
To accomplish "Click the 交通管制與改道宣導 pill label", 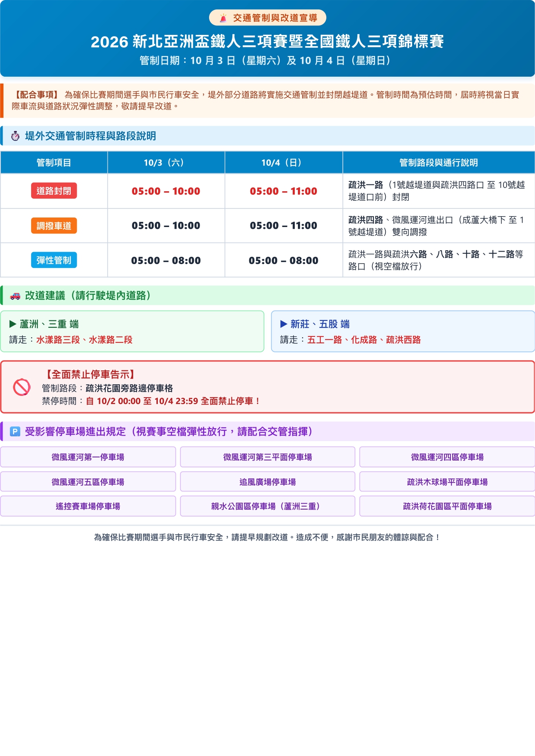I will (268, 18).
